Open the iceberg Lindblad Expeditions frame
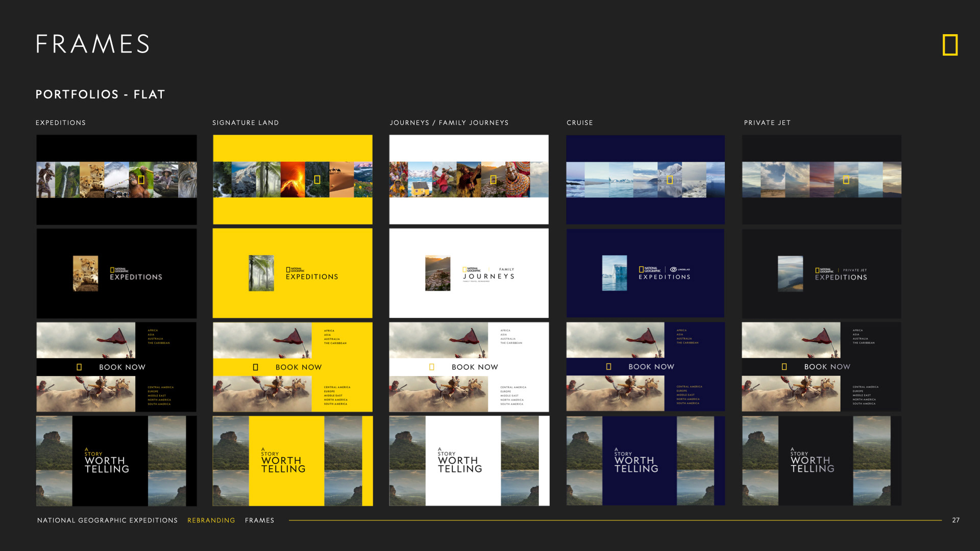The width and height of the screenshot is (980, 551). [x=645, y=273]
